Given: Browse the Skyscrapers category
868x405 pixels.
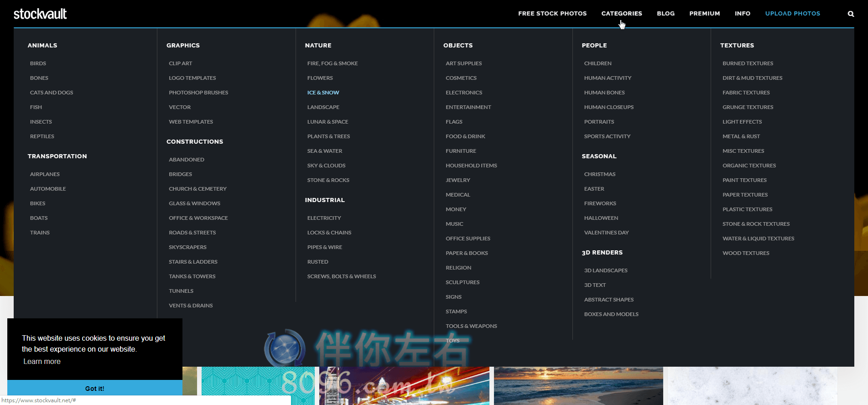Looking at the screenshot, I should pyautogui.click(x=187, y=247).
